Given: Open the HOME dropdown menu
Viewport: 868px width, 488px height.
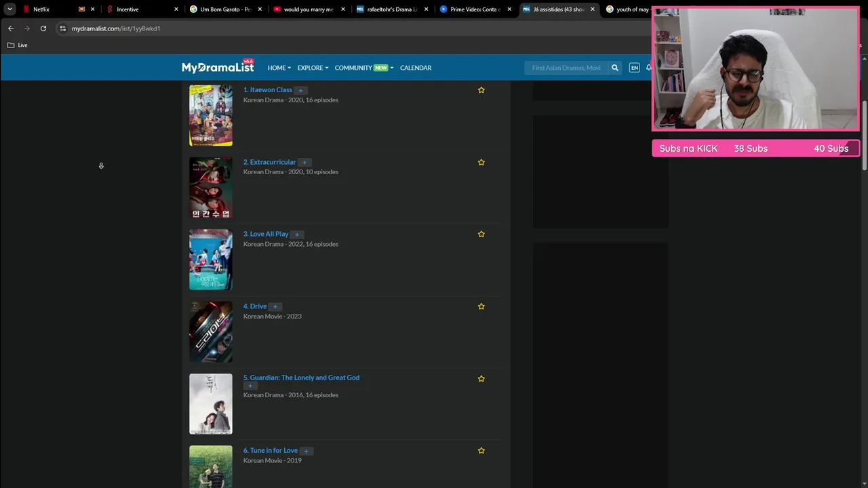Looking at the screenshot, I should [279, 68].
